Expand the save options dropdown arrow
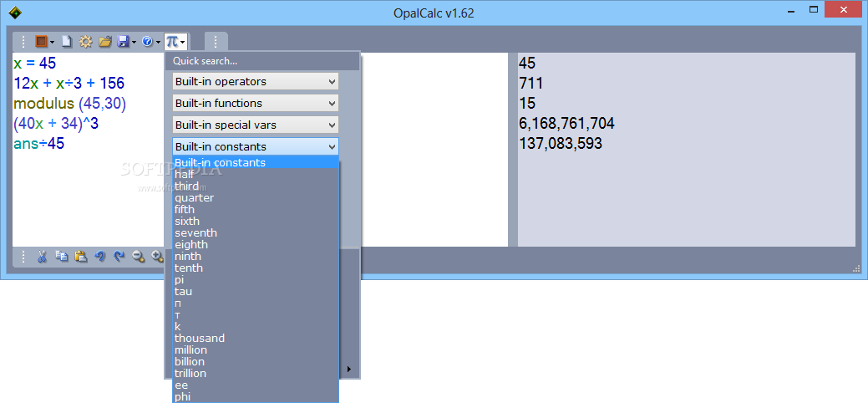The height and width of the screenshot is (403, 868). 134,42
